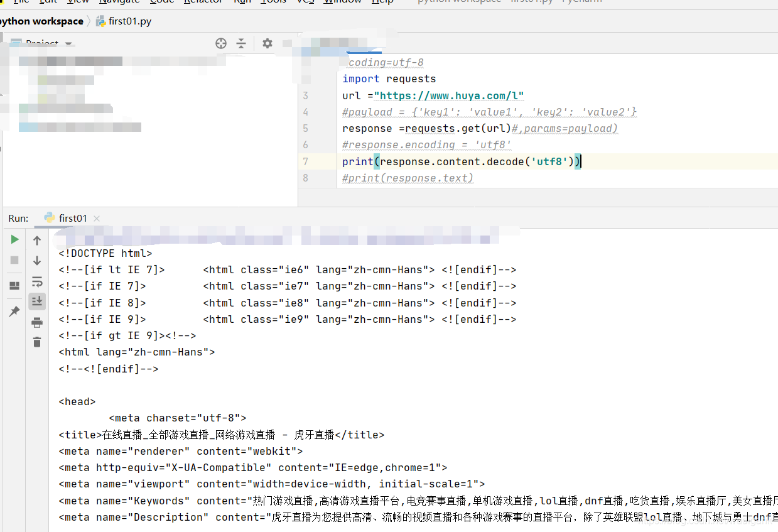Screen dimensions: 778x532
Task: Click the requests.get(url) call in the code
Action: click(x=458, y=128)
